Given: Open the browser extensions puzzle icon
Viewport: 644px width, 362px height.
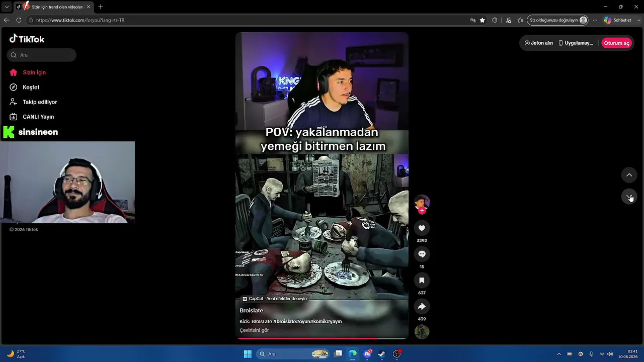Looking at the screenshot, I should pos(495,20).
